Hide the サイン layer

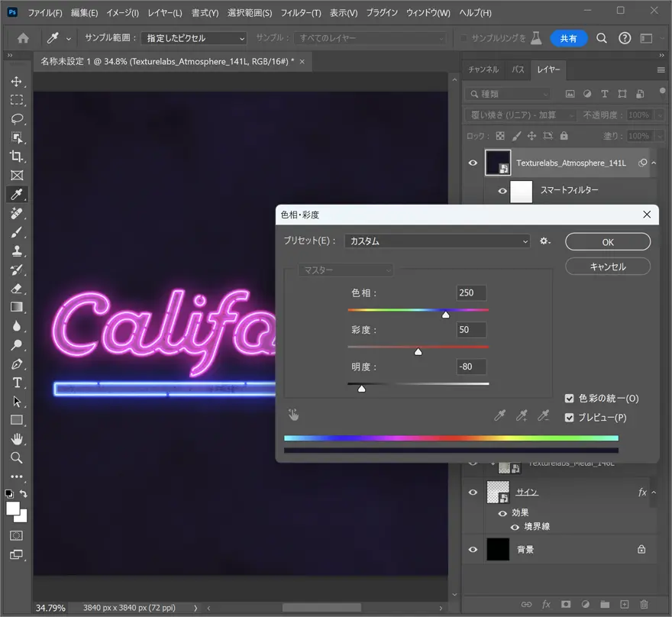pos(473,493)
